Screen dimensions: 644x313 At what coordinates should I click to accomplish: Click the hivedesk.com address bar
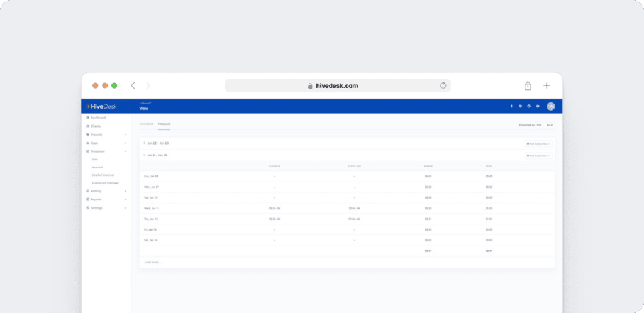[x=338, y=85]
